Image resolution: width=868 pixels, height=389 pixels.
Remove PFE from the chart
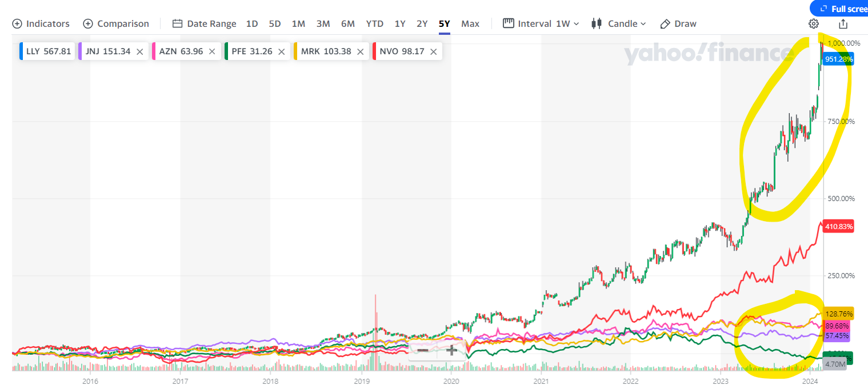[x=281, y=51]
